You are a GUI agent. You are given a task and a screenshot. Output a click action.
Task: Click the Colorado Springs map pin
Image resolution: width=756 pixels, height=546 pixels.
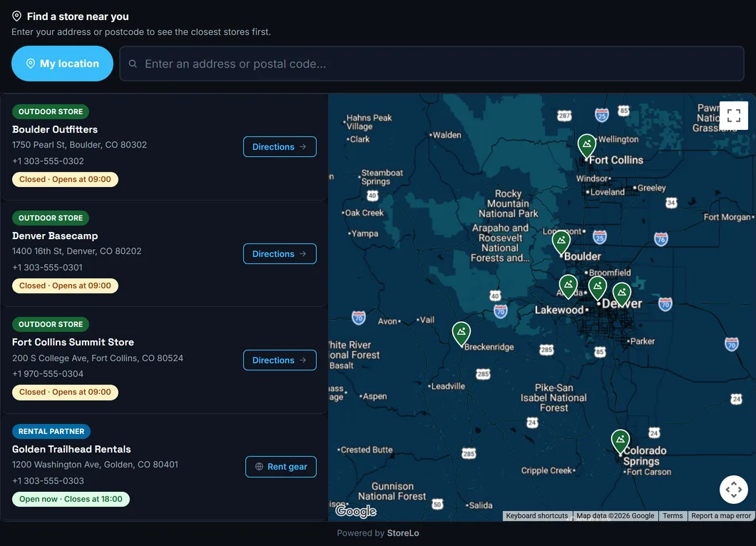620,442
